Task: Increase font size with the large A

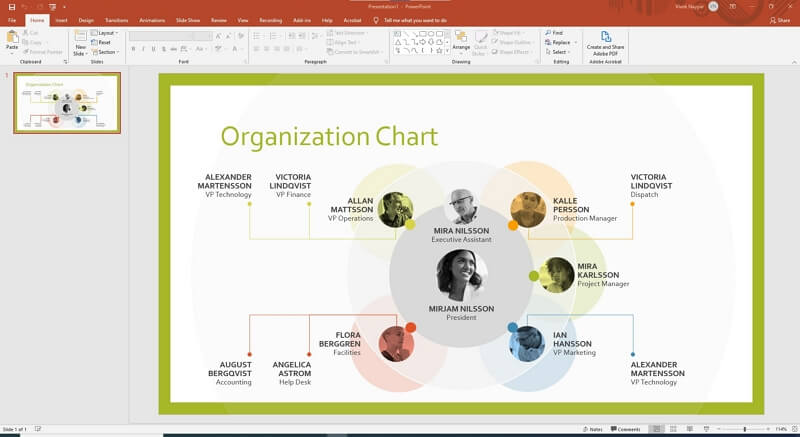Action: [x=218, y=36]
